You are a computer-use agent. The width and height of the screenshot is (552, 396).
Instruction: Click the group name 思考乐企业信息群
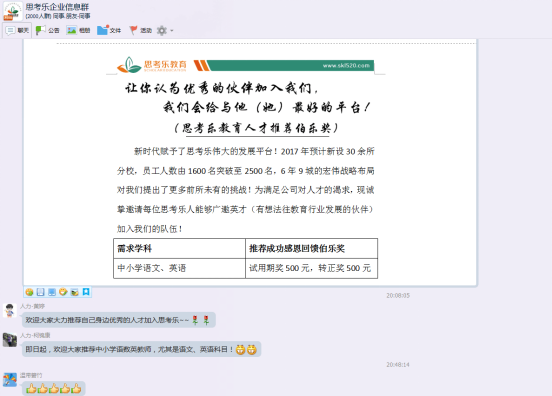coord(57,7)
